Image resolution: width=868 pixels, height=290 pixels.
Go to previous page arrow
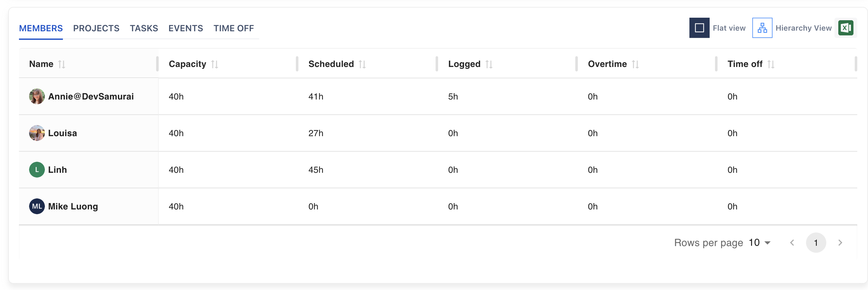(x=792, y=243)
